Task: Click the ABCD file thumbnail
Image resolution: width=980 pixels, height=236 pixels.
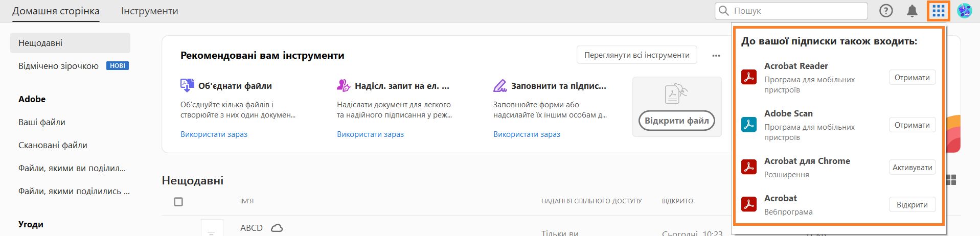Action: (212, 228)
